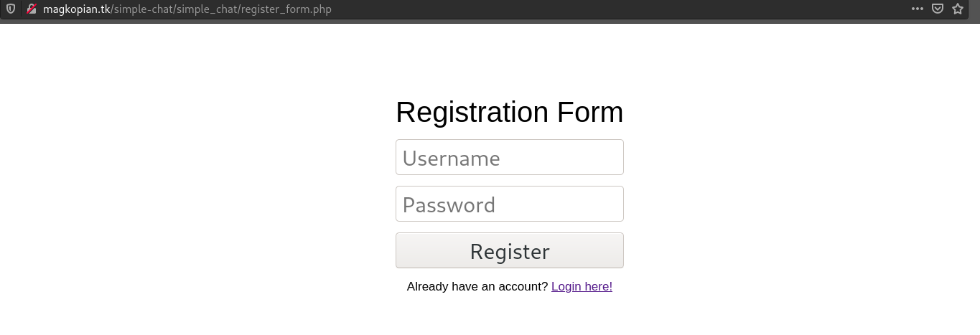Image resolution: width=980 pixels, height=335 pixels.
Task: Follow the "Login here!" link
Action: (x=582, y=287)
